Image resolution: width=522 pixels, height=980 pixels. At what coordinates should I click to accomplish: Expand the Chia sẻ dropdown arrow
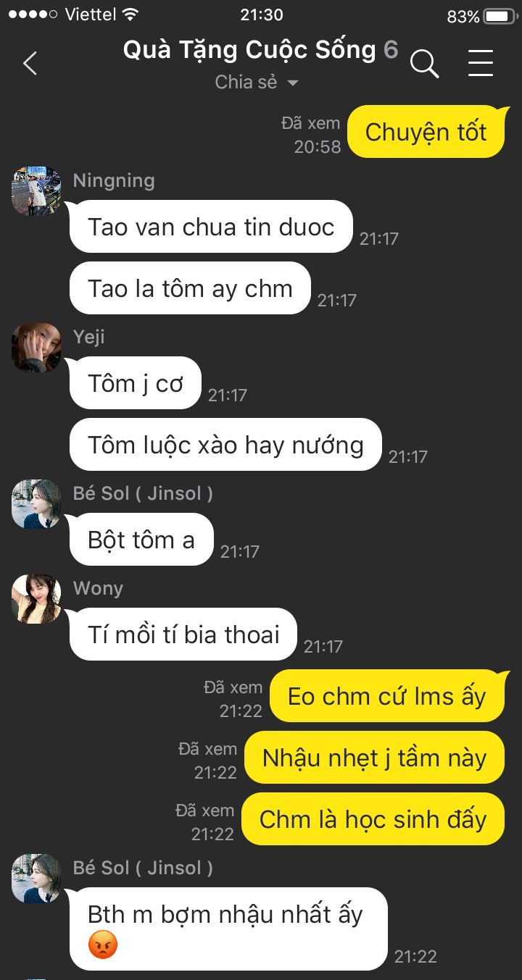pos(293,83)
